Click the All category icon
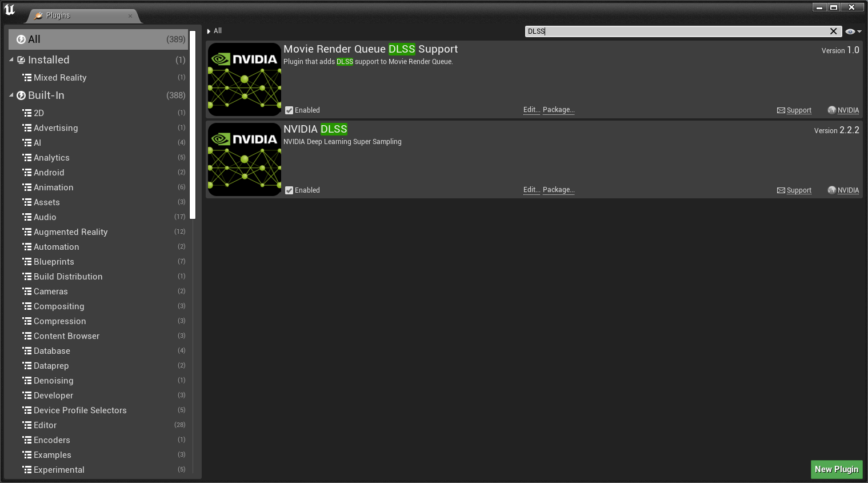This screenshot has height=483, width=868. tap(21, 39)
